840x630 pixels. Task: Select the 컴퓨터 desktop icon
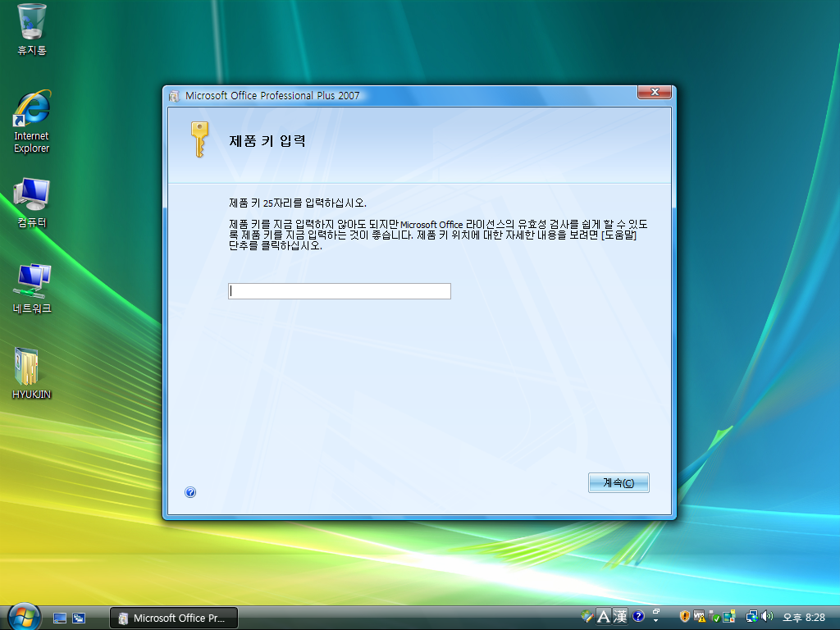[x=32, y=203]
